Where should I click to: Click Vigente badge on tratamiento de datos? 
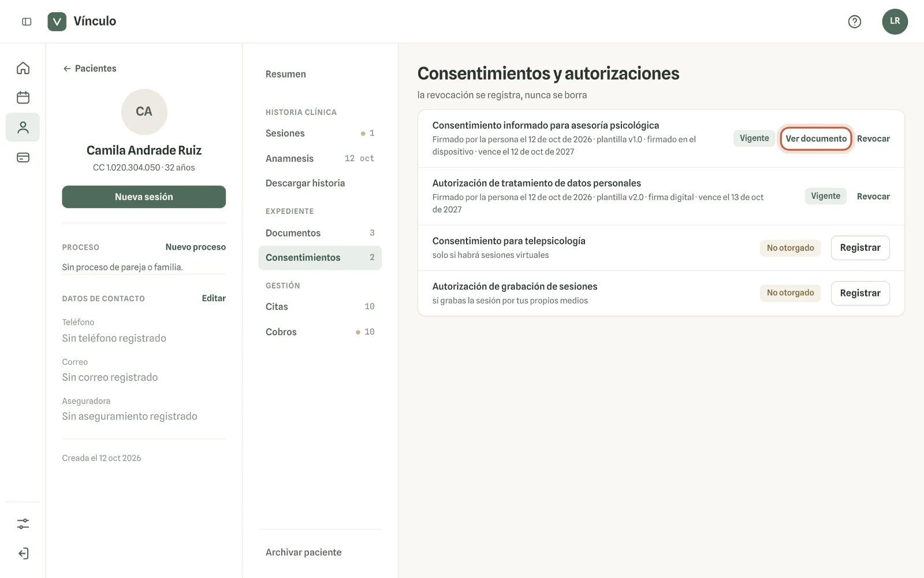[x=825, y=196]
